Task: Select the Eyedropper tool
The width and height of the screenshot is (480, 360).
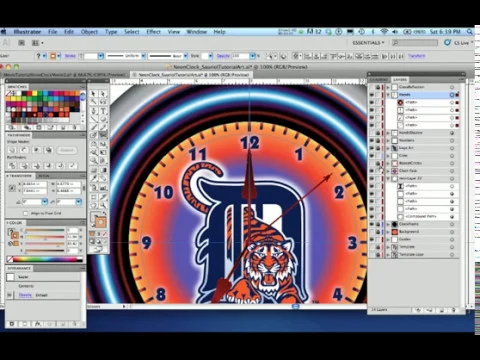Action: (x=94, y=179)
